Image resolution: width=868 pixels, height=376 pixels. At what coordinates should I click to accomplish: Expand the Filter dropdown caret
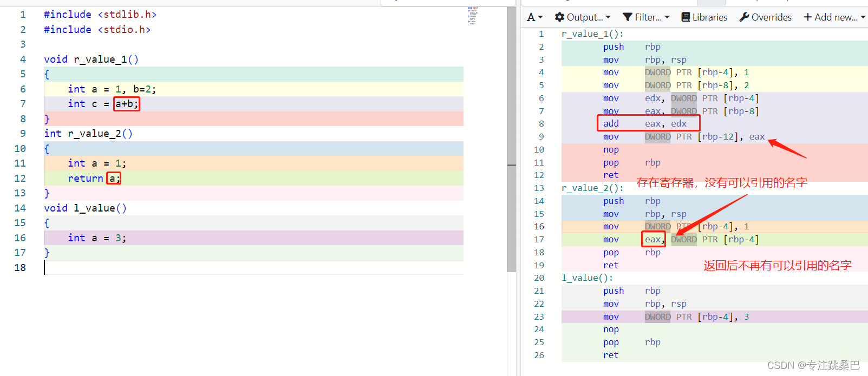[667, 17]
